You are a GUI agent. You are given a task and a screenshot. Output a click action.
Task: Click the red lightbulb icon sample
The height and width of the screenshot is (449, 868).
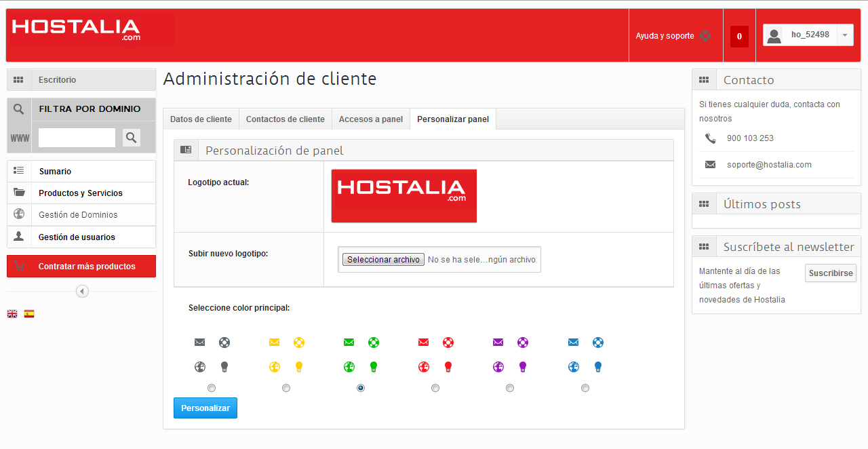pos(448,367)
